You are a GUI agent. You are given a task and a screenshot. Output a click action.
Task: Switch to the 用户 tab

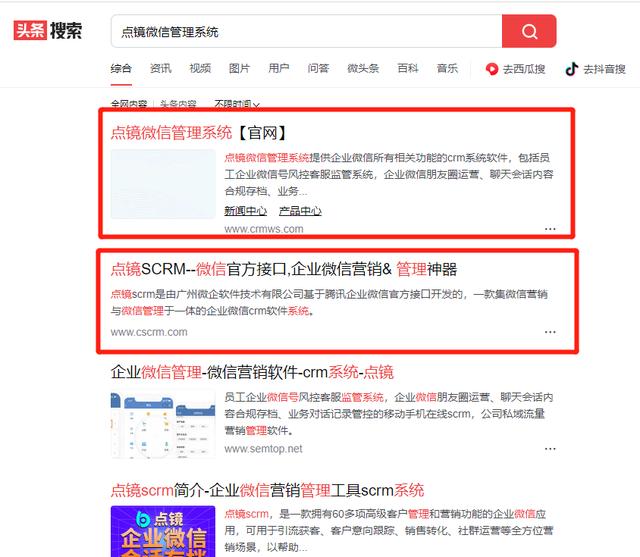coord(279,69)
